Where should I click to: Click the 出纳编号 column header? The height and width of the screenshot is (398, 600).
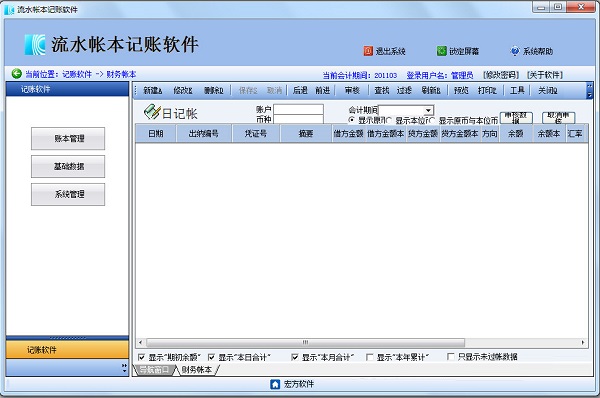[204, 134]
